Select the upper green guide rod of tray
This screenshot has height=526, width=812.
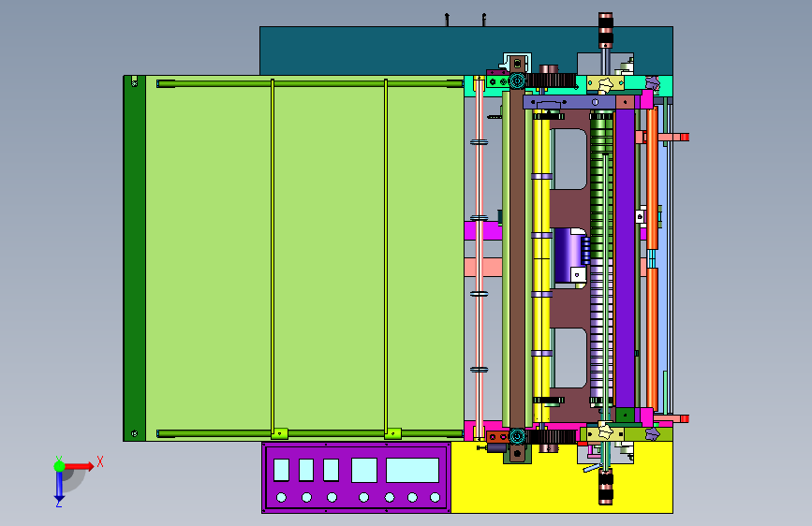310,83
